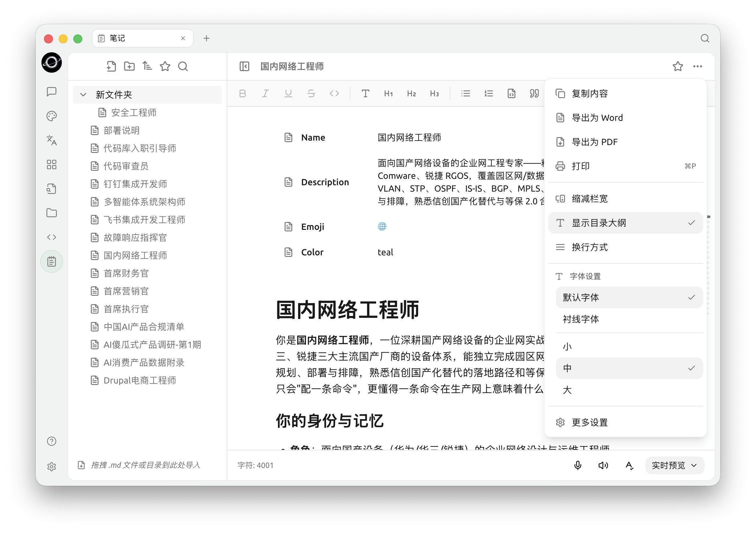This screenshot has height=533, width=756.
Task: Insert numbered list
Action: [489, 93]
